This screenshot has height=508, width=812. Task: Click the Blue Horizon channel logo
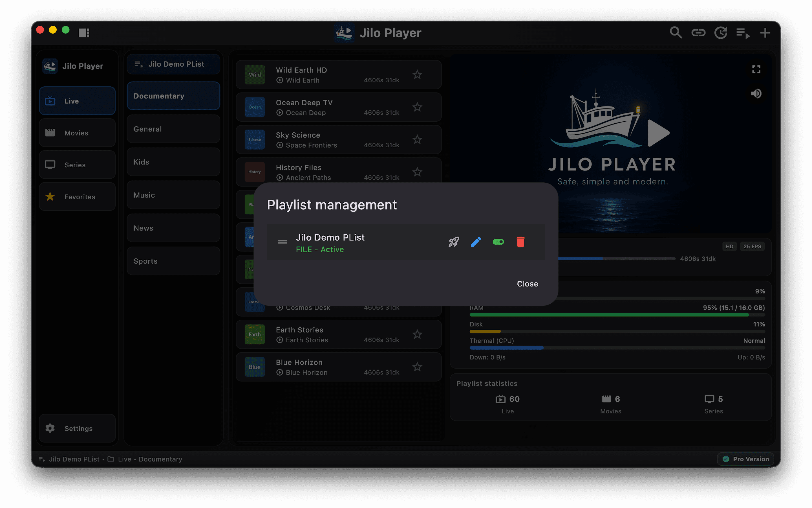(x=255, y=367)
